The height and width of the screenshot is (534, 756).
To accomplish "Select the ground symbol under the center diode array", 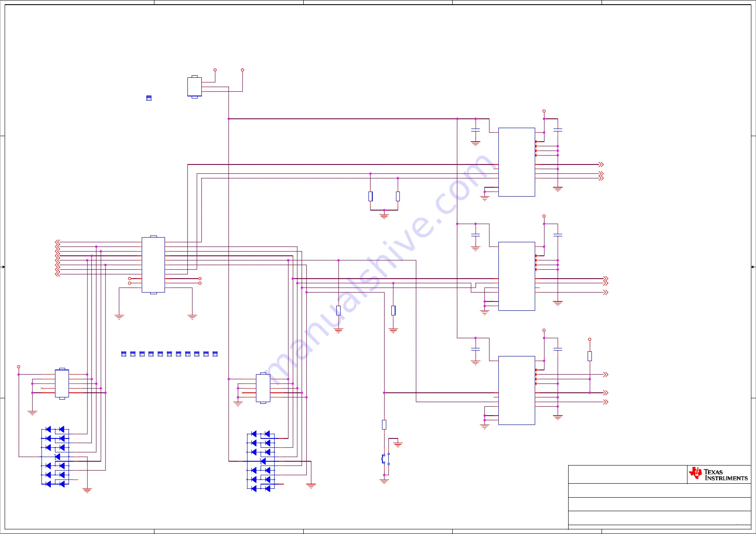I will (x=311, y=486).
